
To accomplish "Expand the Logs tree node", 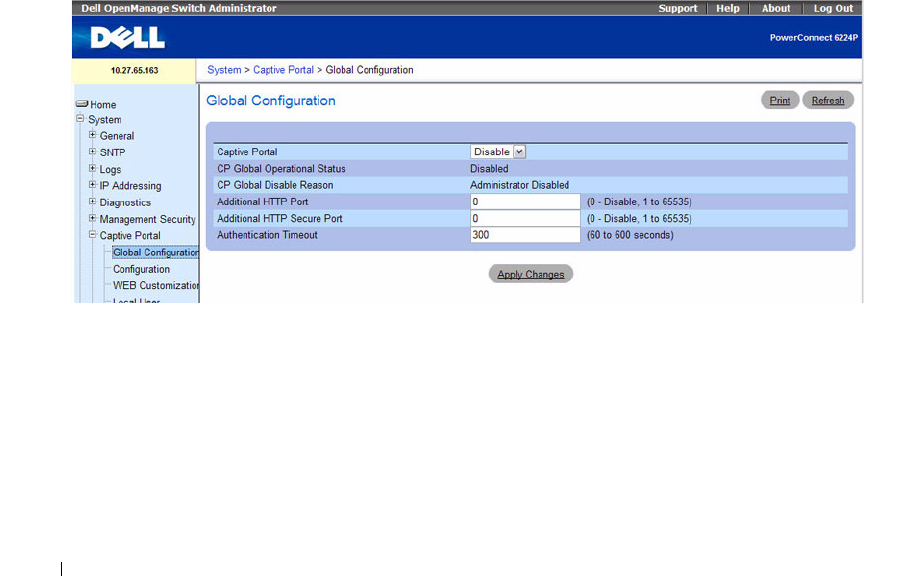I will pyautogui.click(x=92, y=168).
